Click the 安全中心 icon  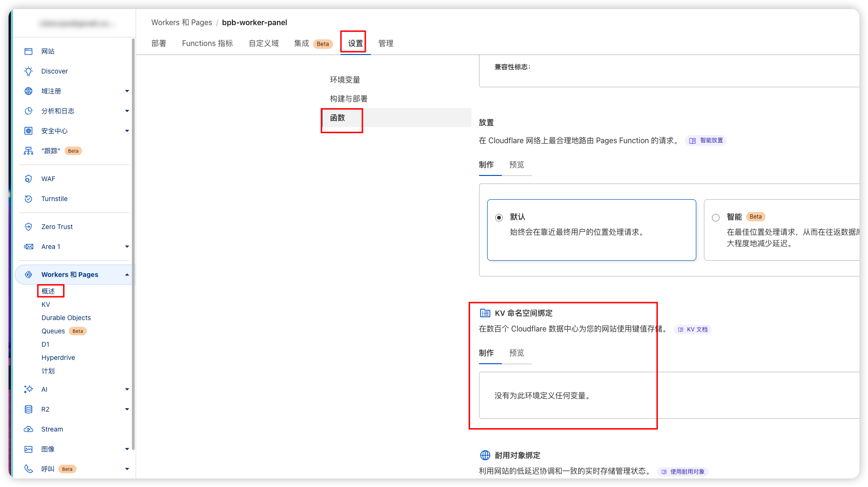(28, 131)
